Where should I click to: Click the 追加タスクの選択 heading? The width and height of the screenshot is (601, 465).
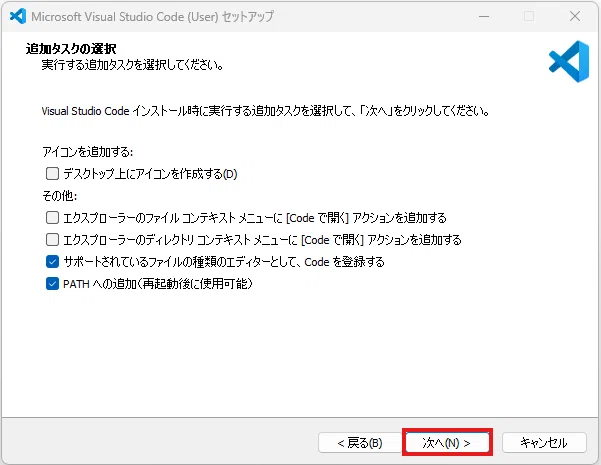(71, 49)
